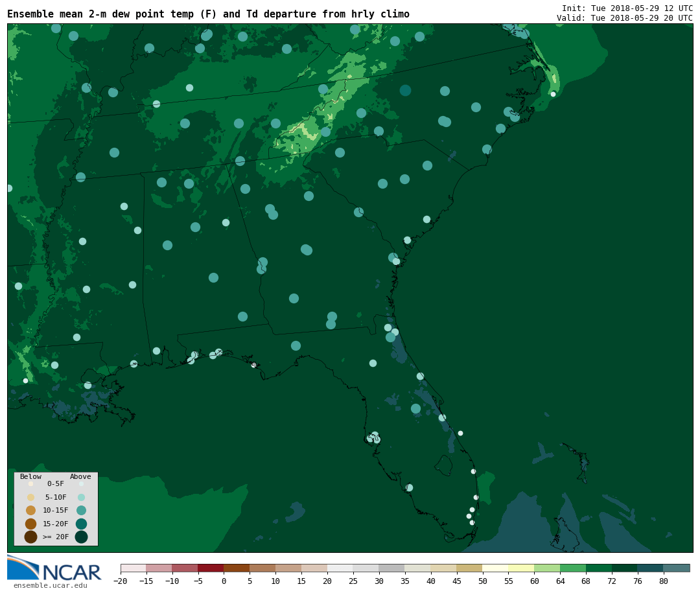Pick the pale yellow segment between 55 and 60
700x593 pixels.
pos(521,568)
